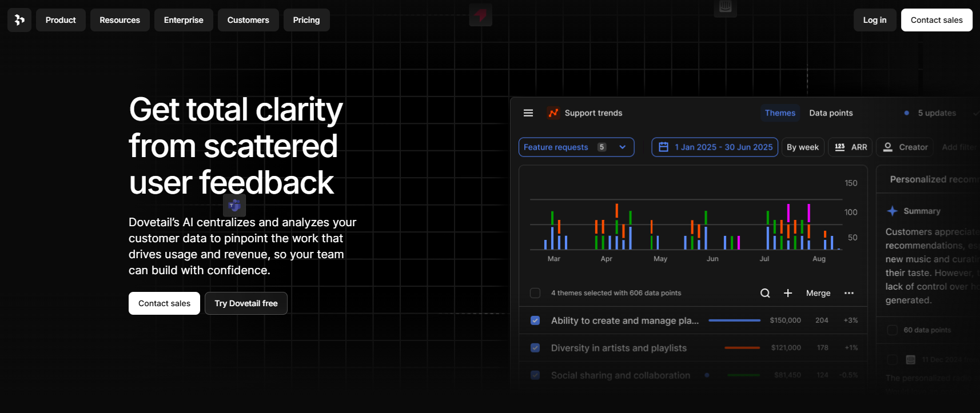Open the Creator filter
The height and width of the screenshot is (413, 980).
pyautogui.click(x=905, y=147)
